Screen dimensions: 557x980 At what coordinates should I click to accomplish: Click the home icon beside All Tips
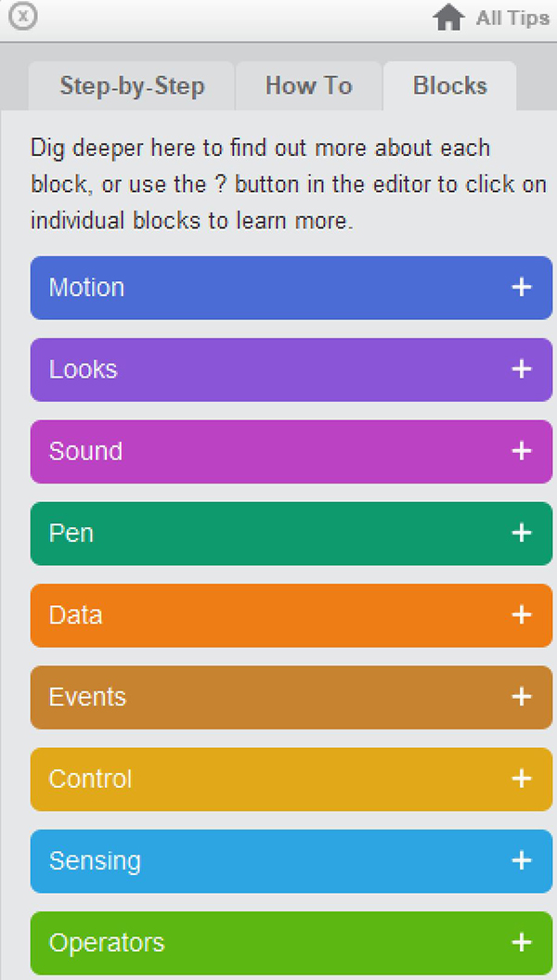[x=449, y=18]
